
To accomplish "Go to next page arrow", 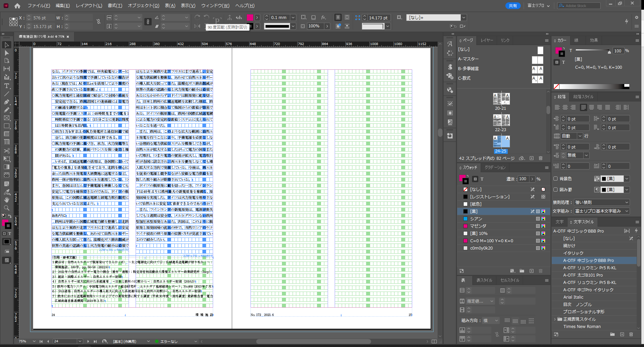I will pyautogui.click(x=88, y=341).
